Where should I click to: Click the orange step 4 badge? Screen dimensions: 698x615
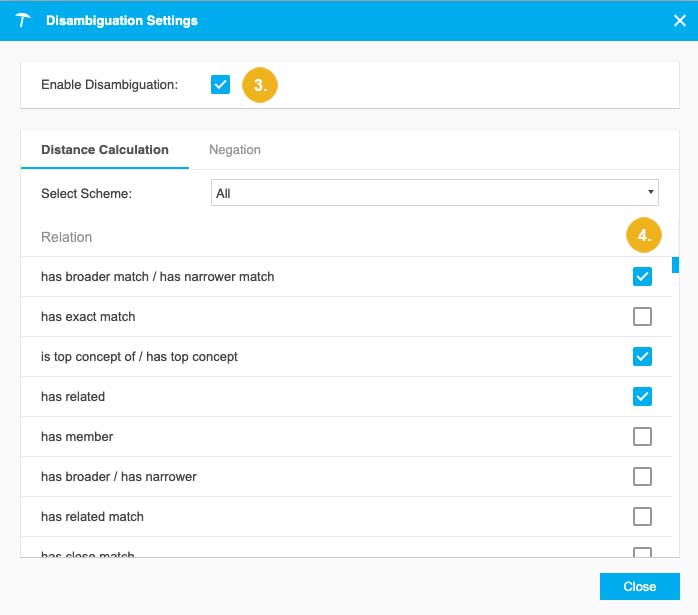click(x=644, y=237)
